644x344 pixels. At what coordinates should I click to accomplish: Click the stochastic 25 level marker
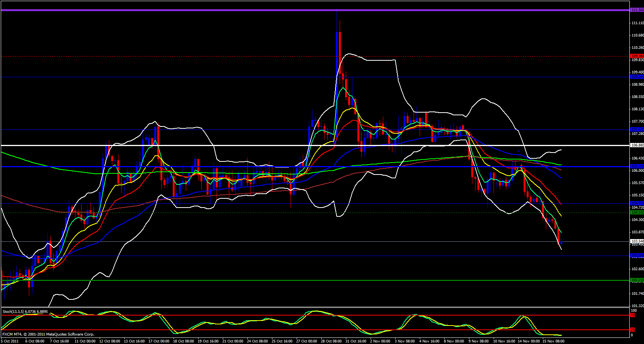(x=632, y=330)
